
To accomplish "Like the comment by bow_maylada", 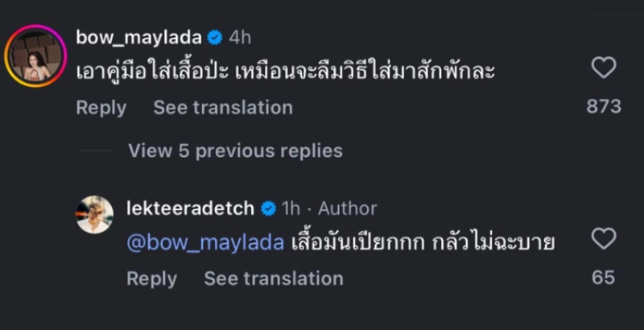I will 603,68.
